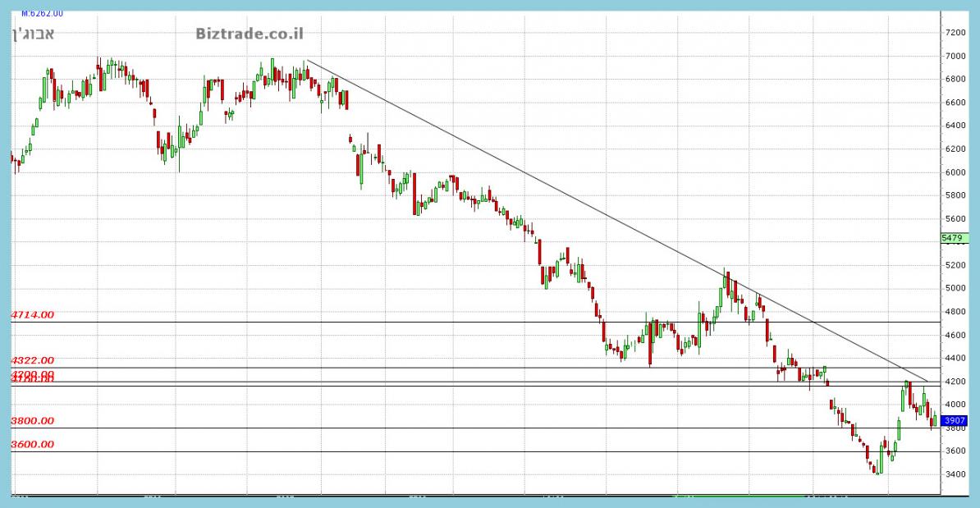The width and height of the screenshot is (980, 508).
Task: Click the 7200 tick on price axis
Action: coord(955,33)
